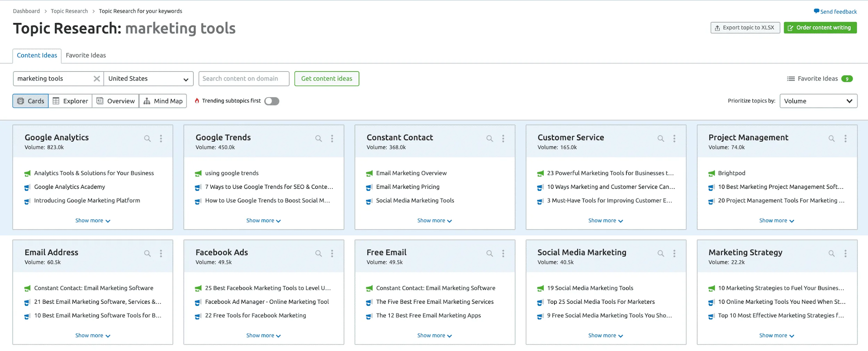Select the Cards view
The image size is (868, 351).
click(x=31, y=101)
